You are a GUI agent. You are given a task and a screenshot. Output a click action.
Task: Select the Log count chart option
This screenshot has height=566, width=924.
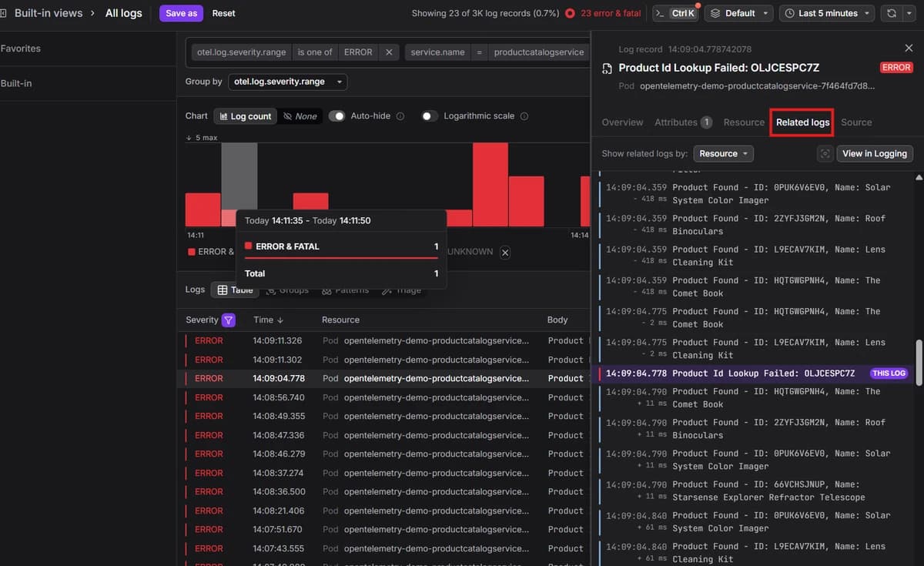245,116
